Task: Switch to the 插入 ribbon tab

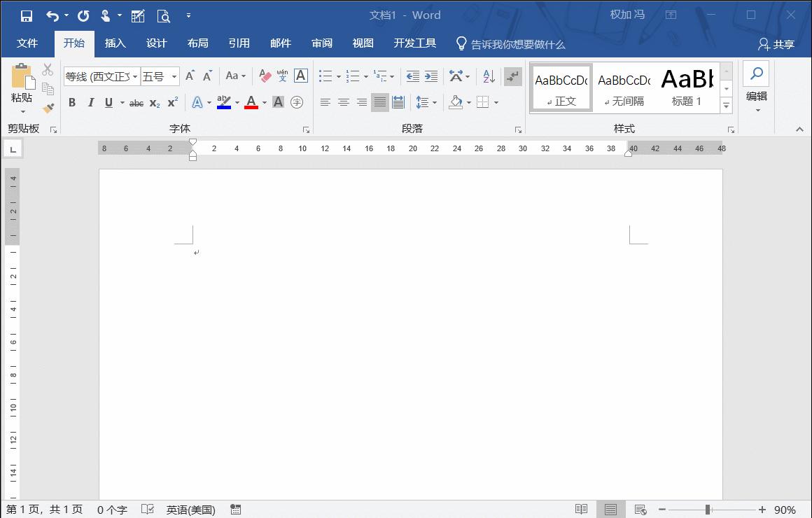Action: 115,43
